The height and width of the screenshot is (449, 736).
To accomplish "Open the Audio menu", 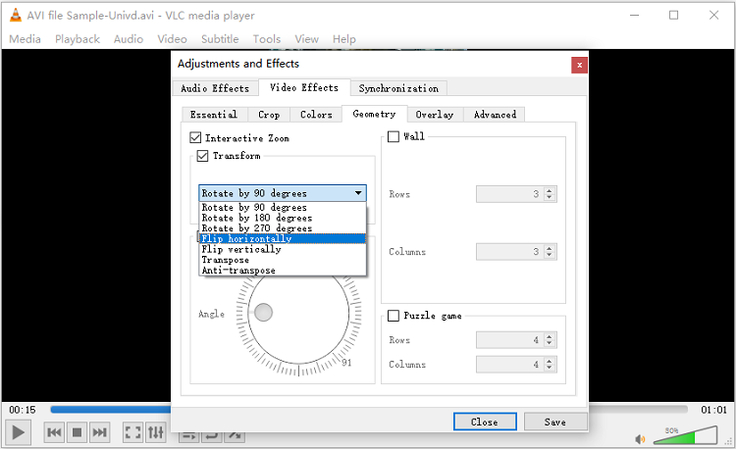I will click(128, 39).
